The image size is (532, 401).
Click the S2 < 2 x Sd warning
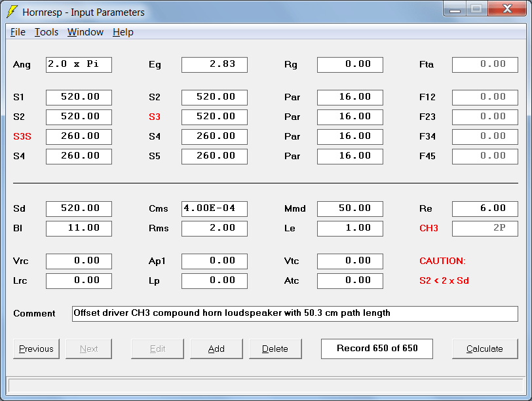444,280
